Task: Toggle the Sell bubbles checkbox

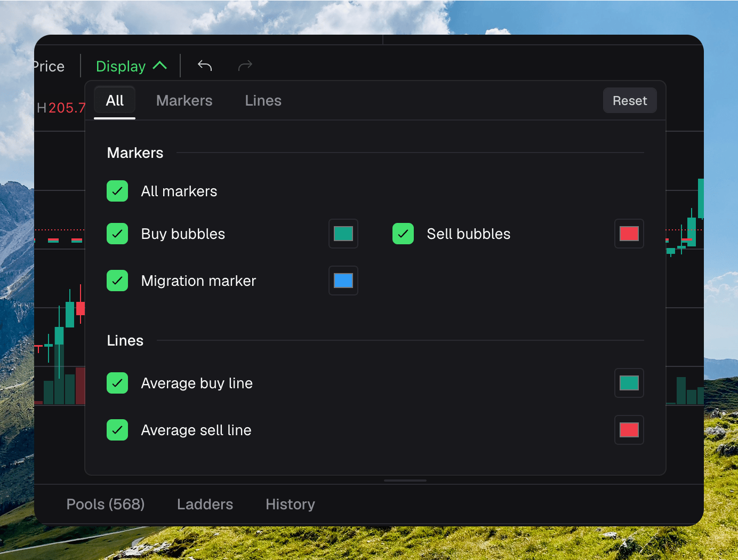Action: point(403,234)
